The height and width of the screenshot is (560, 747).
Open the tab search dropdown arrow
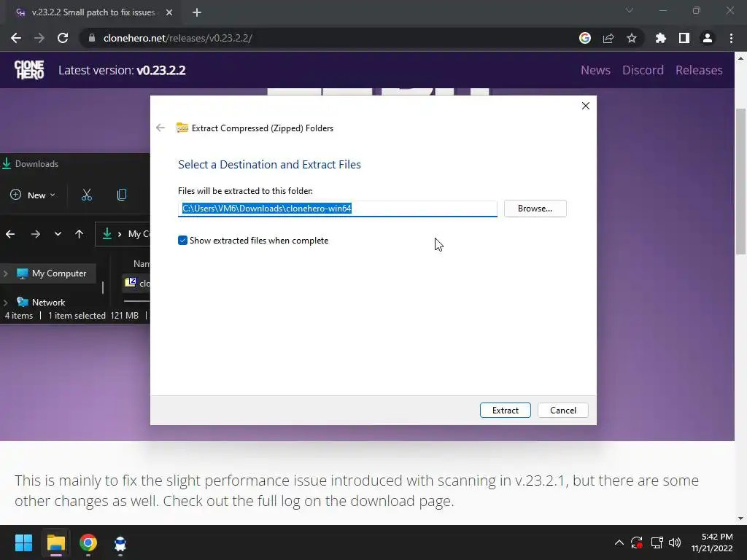[x=630, y=10]
